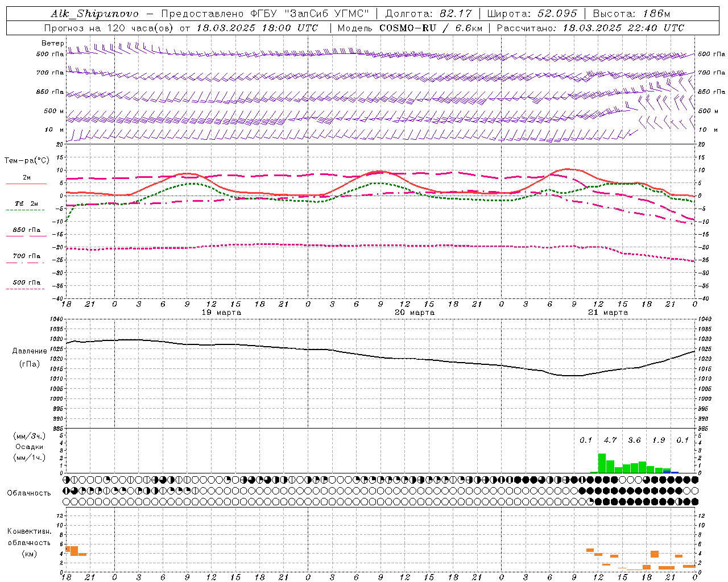Click the station name Alk_Shipunovo in the header
This screenshot has width=728, height=582.
94,14
